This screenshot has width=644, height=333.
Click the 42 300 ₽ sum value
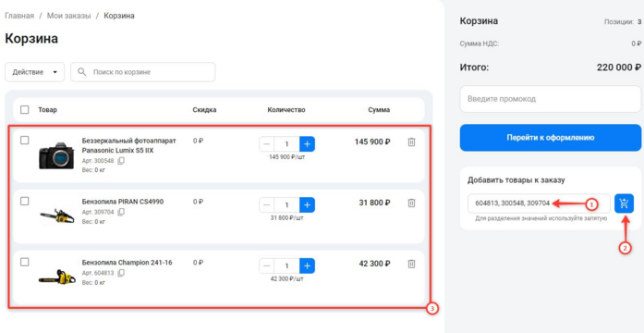pos(374,264)
